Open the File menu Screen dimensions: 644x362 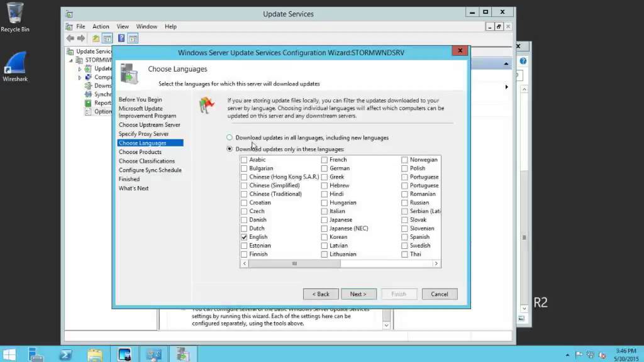(x=80, y=26)
